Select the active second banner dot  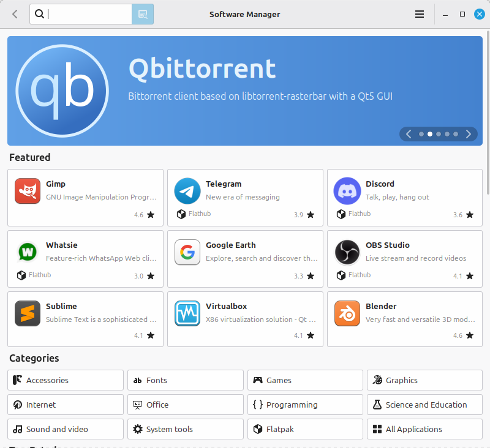pyautogui.click(x=430, y=134)
